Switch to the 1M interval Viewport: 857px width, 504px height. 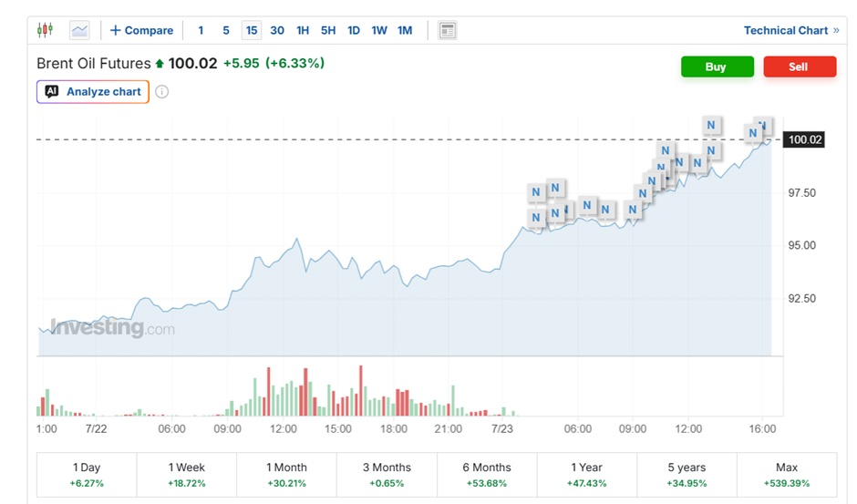tap(405, 31)
